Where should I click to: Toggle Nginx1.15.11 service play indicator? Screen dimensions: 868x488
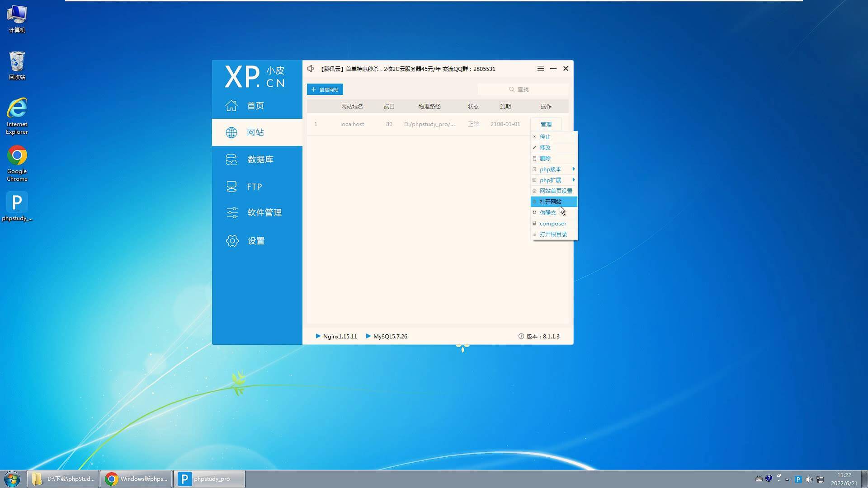click(x=318, y=336)
